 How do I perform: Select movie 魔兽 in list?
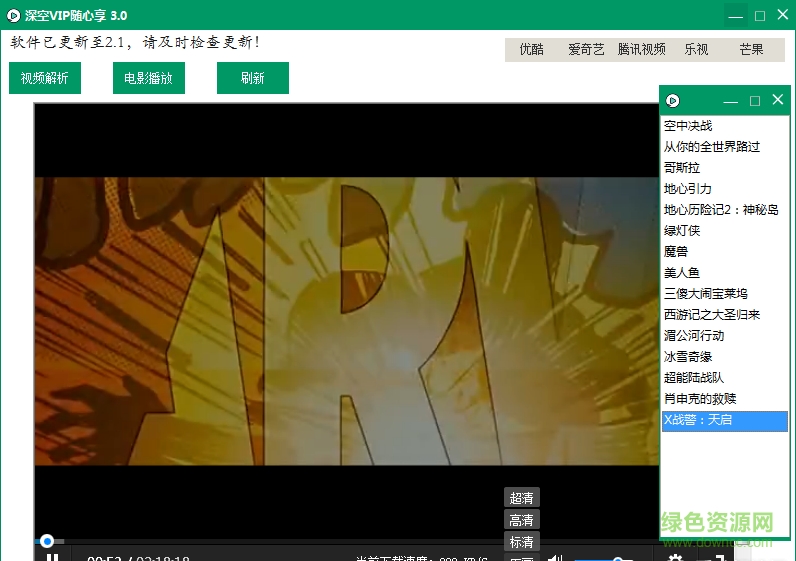pos(725,251)
